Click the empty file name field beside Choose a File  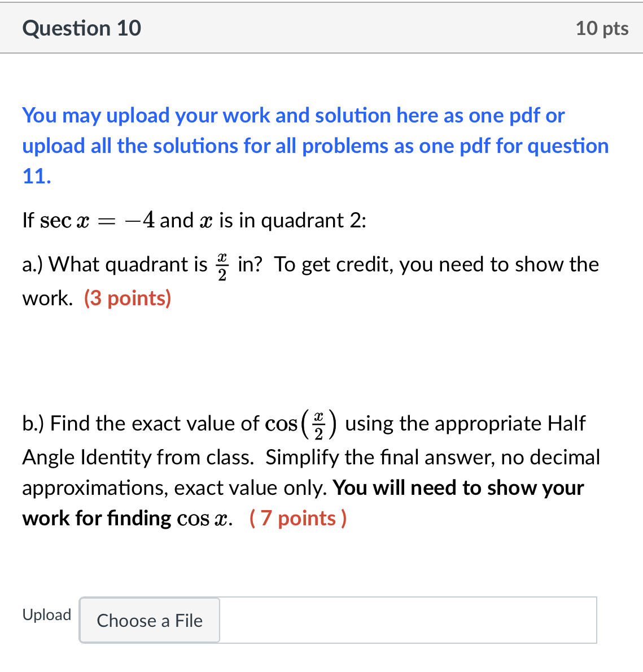tap(406, 620)
